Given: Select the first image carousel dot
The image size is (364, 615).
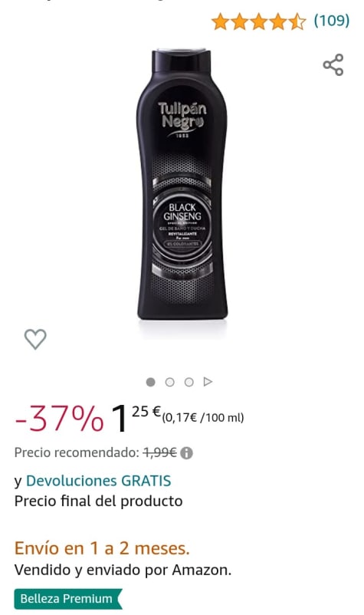Looking at the screenshot, I should pyautogui.click(x=150, y=382).
